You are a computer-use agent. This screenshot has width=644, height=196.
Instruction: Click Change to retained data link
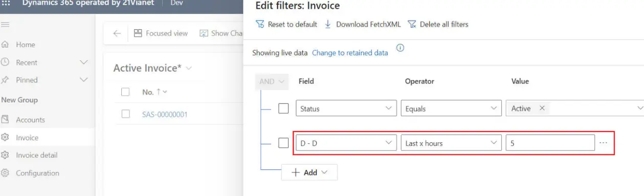[x=350, y=53]
